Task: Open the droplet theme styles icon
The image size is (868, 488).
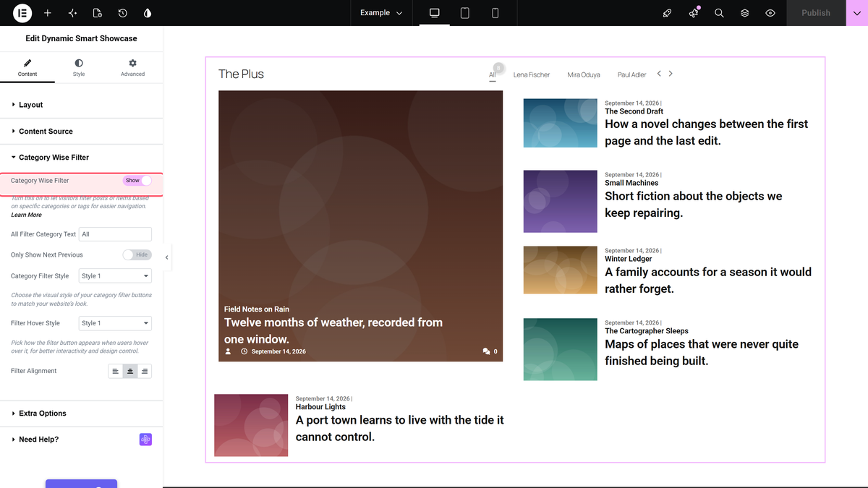Action: point(148,13)
